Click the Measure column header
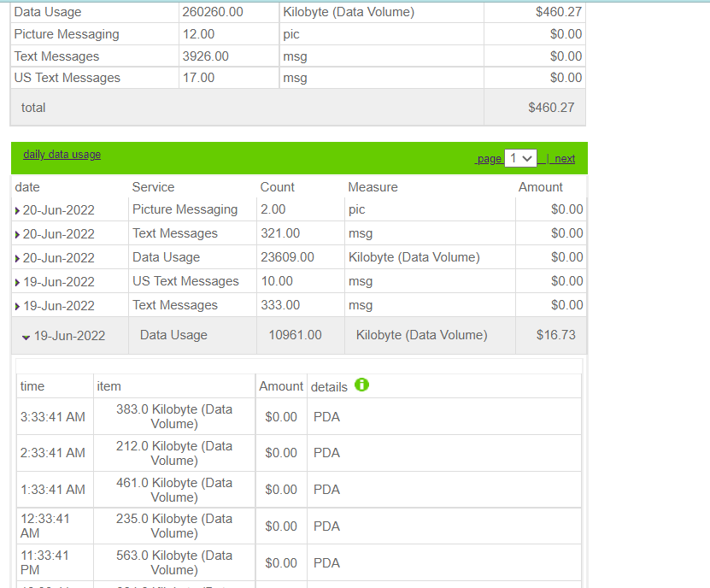 [x=373, y=187]
